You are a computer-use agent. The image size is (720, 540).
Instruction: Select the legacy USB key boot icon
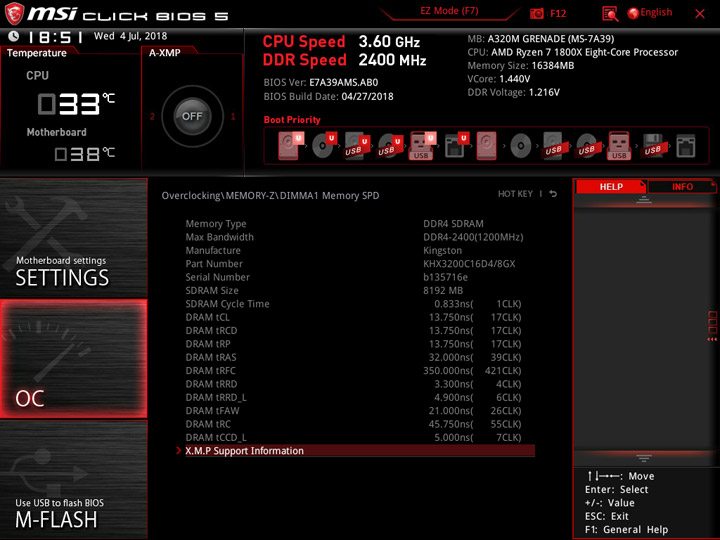619,146
